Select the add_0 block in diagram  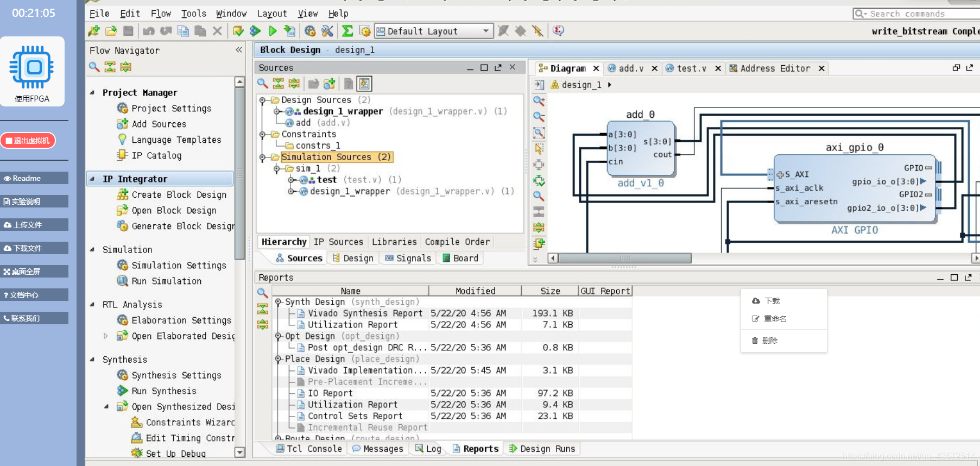coord(641,148)
